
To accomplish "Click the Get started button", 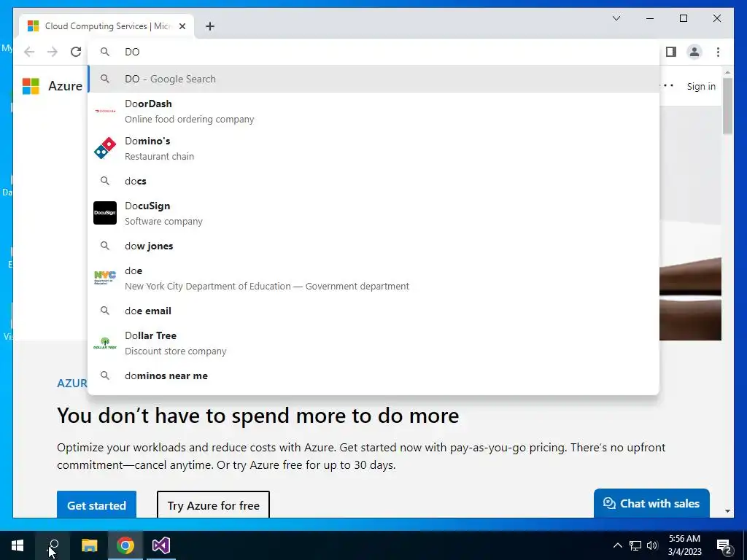I will 97,505.
